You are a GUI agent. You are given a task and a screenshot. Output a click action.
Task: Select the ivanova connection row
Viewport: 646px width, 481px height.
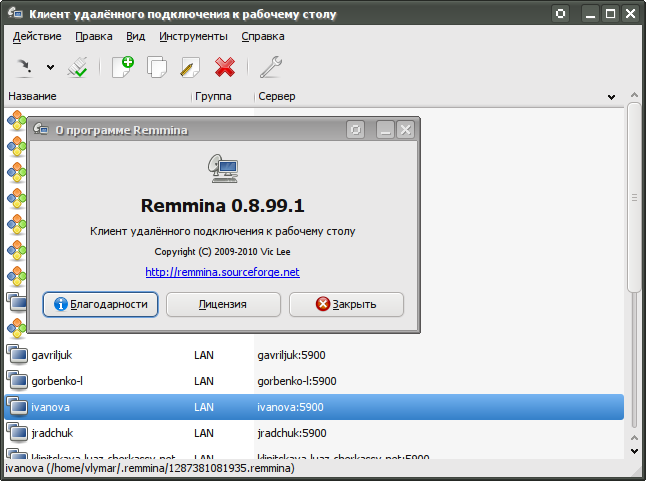coord(314,407)
